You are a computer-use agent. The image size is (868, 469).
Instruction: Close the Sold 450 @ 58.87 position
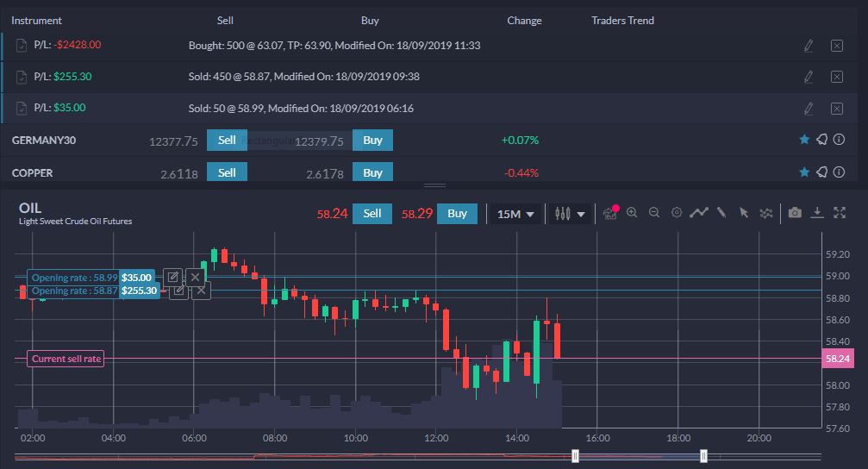836,77
